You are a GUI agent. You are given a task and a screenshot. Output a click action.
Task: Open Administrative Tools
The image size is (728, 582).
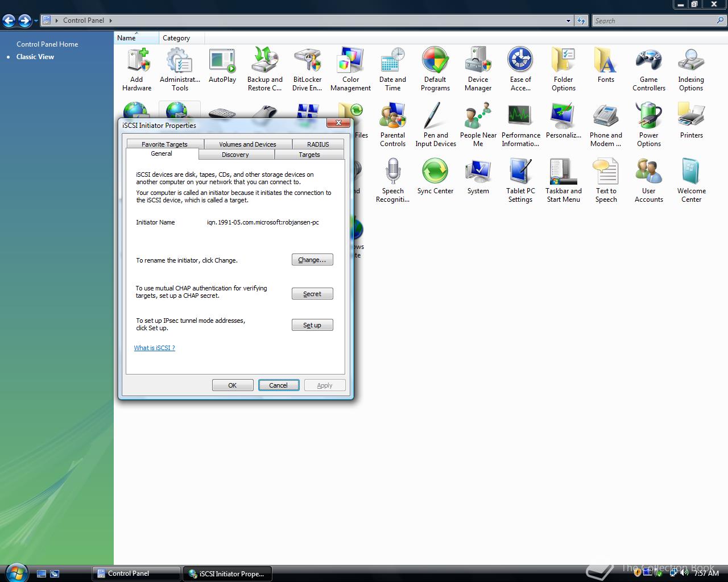coord(180,69)
